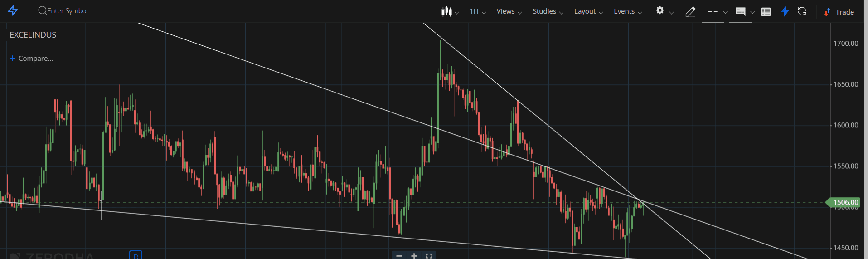Click the Compare... link
This screenshot has height=259, width=868.
(x=31, y=59)
